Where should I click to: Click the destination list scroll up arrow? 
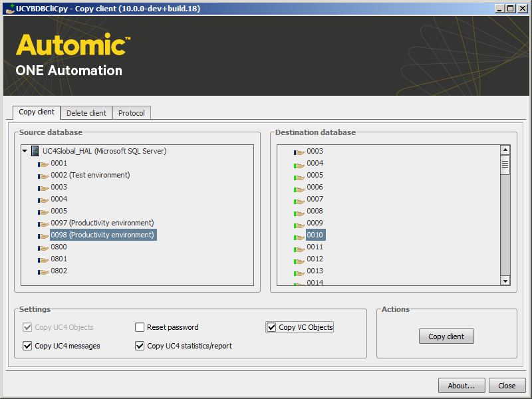coord(505,150)
